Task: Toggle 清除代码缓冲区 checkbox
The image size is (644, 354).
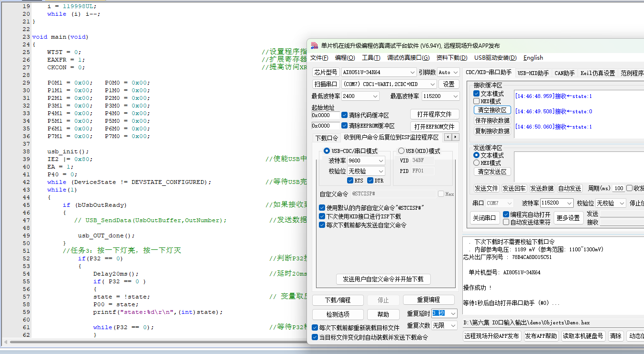Action: (365, 115)
